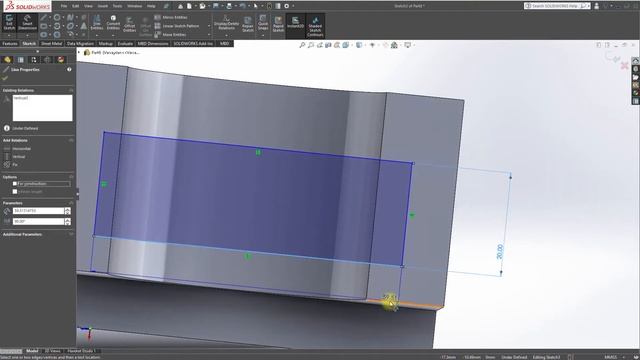Switch to the Evaluate tab
Viewport: 640px width, 360px height.
[x=125, y=43]
